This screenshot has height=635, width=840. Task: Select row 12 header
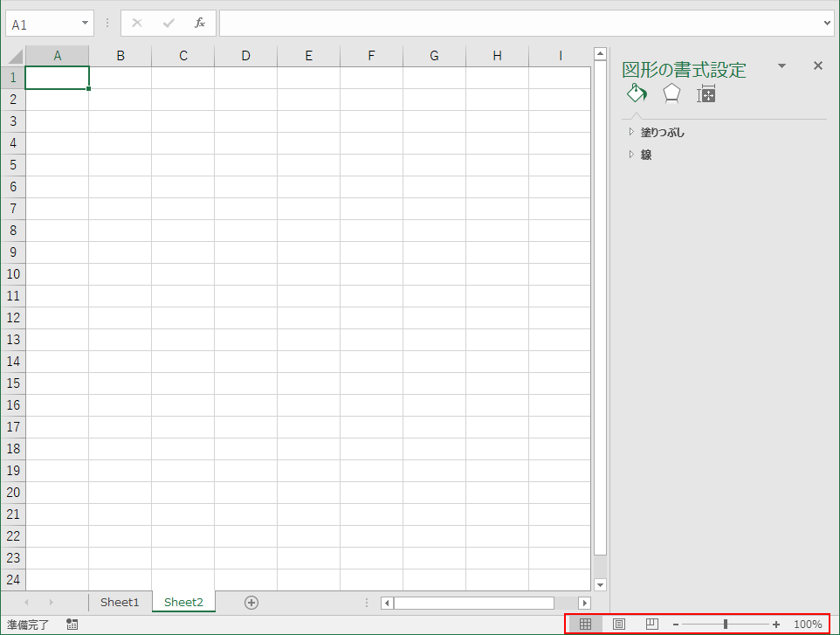coord(13,318)
